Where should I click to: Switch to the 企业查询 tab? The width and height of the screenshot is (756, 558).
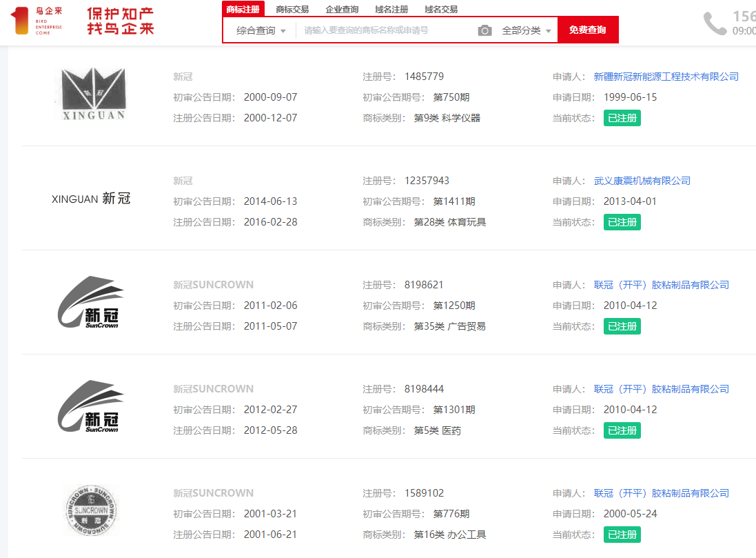point(342,9)
